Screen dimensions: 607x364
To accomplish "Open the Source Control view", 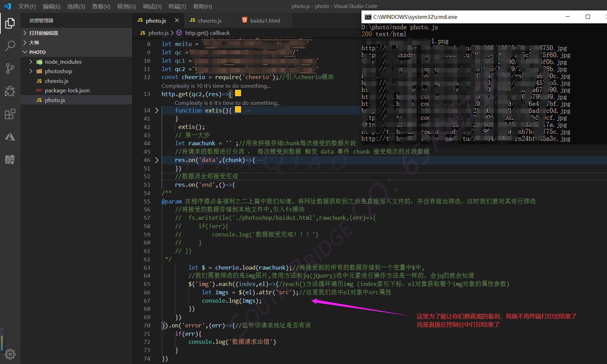I will click(x=10, y=69).
